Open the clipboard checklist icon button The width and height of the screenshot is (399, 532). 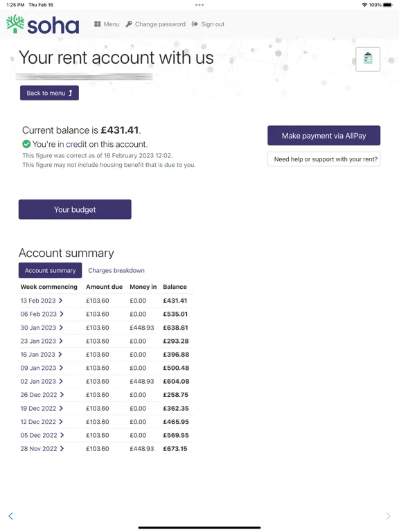pos(368,60)
